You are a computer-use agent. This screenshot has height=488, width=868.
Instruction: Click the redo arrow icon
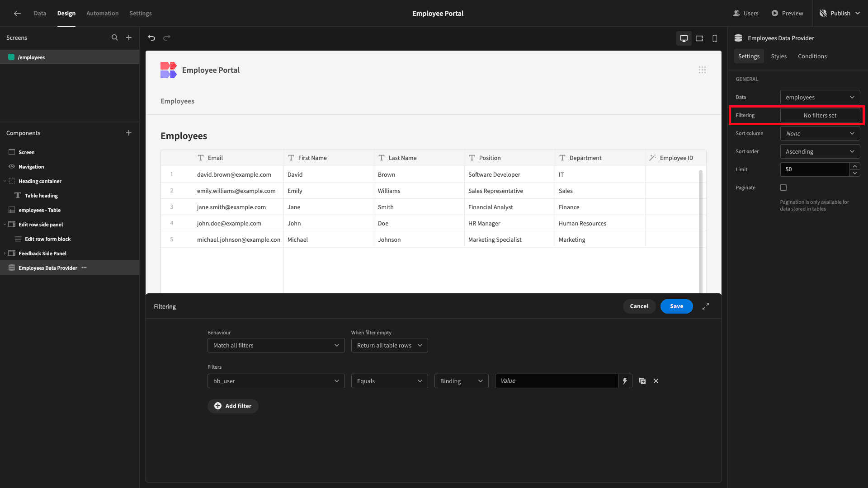coord(167,38)
